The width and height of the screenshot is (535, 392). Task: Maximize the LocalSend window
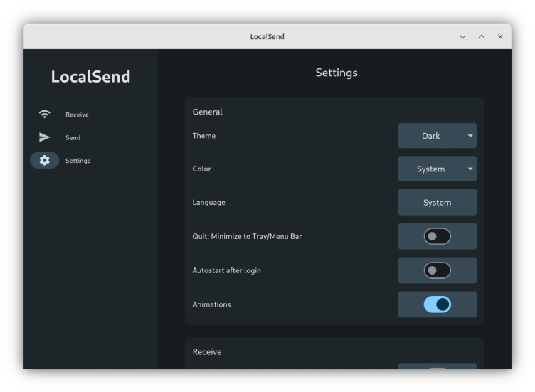482,37
